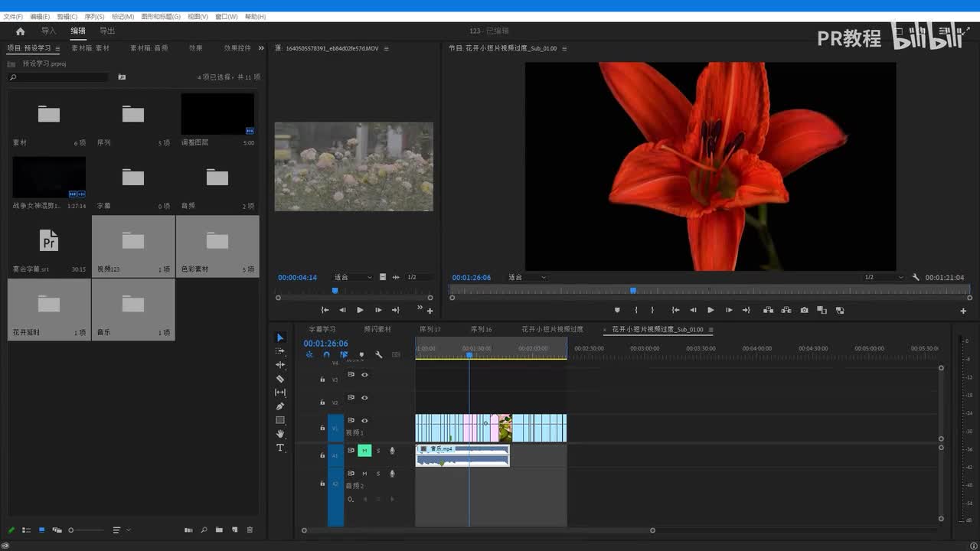Select the Razor tool in timeline toolbar
The image size is (980, 551).
[280, 379]
